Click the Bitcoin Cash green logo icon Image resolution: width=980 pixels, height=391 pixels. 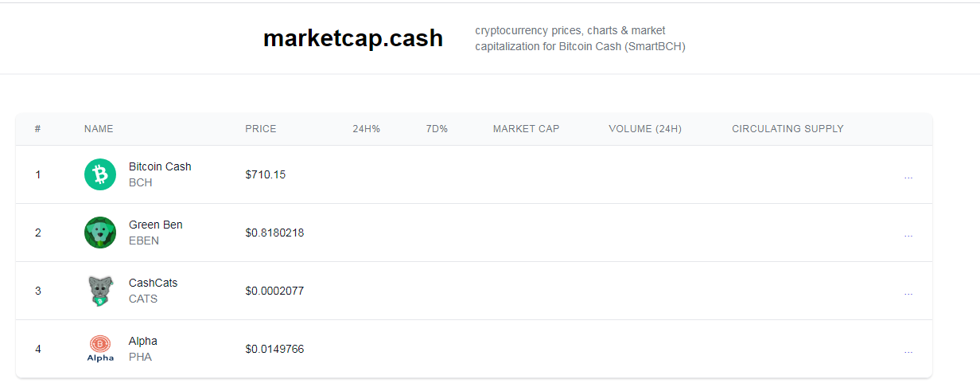(100, 174)
